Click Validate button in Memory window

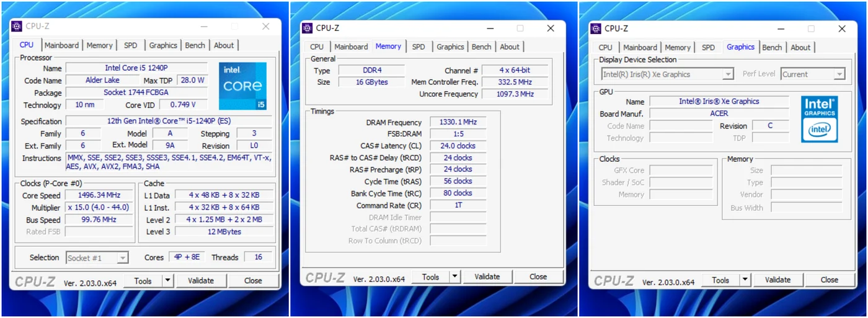pos(487,277)
